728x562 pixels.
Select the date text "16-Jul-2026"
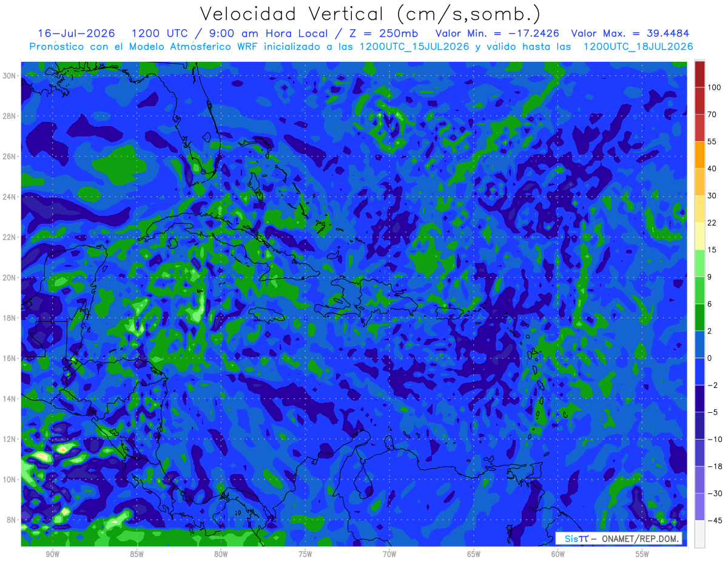click(77, 33)
